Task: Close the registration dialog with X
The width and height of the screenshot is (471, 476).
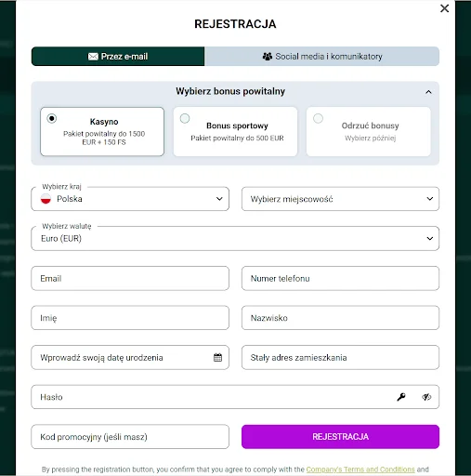Action: pyautogui.click(x=444, y=8)
